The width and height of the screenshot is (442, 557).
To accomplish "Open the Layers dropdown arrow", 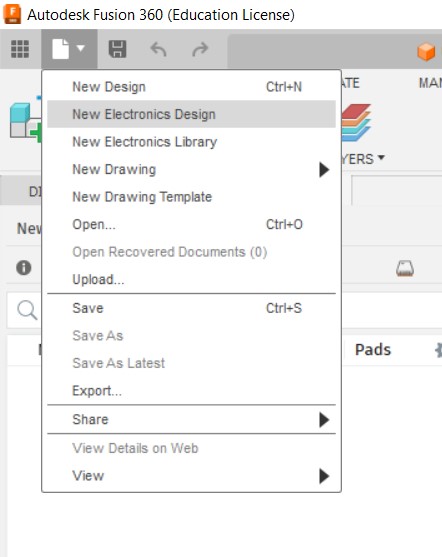I will (381, 157).
